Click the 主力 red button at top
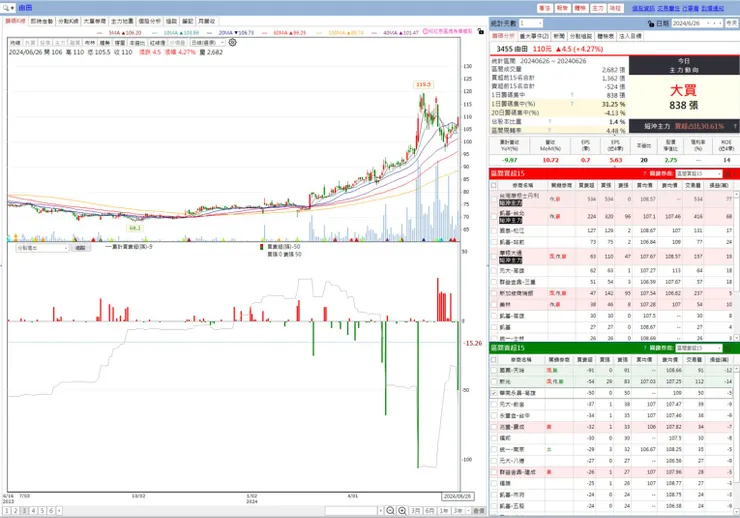740x518 pixels. (598, 8)
